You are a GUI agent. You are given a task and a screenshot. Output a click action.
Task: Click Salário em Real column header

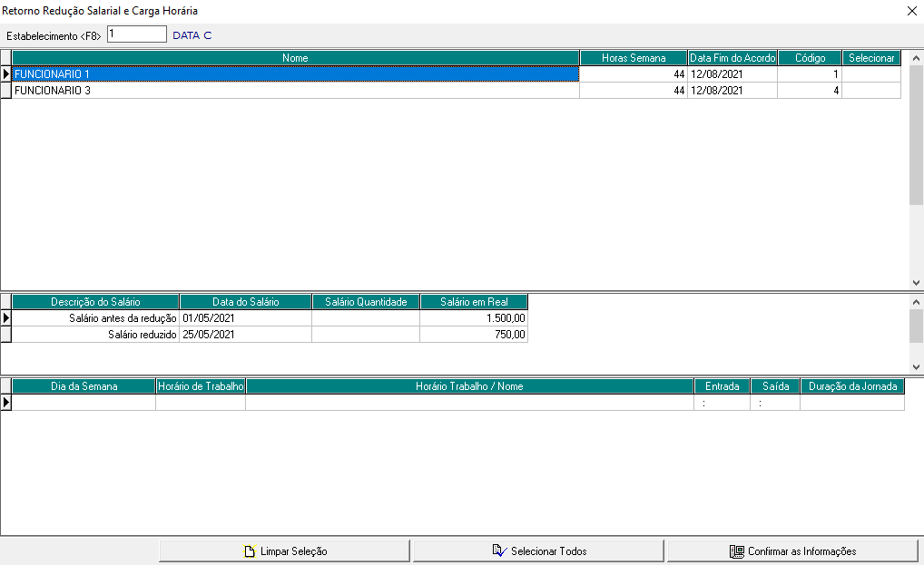[x=474, y=302]
